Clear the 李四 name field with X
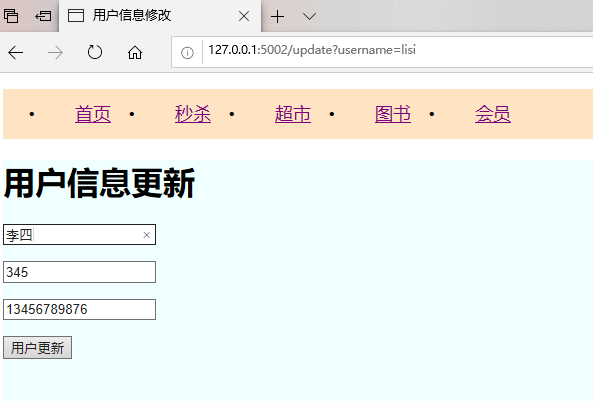 147,235
